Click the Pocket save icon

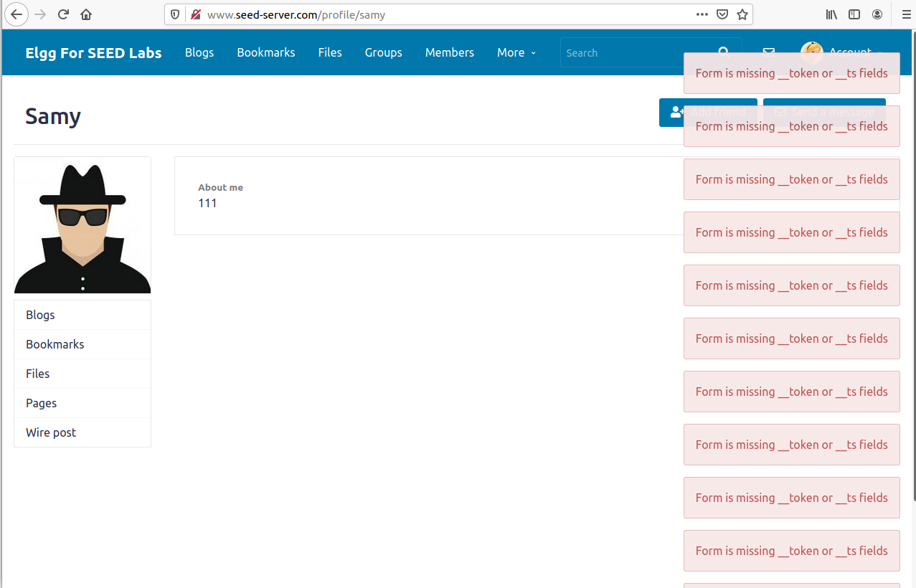tap(722, 14)
